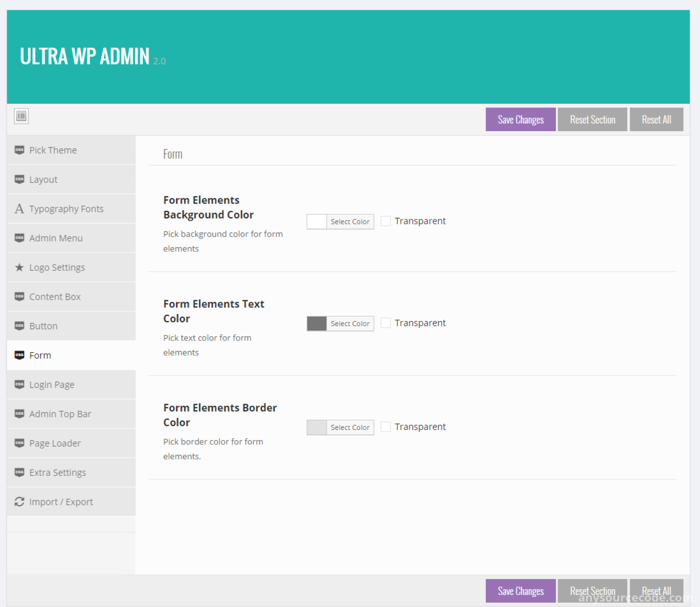
Task: Click the Form section heading
Action: [x=173, y=154]
